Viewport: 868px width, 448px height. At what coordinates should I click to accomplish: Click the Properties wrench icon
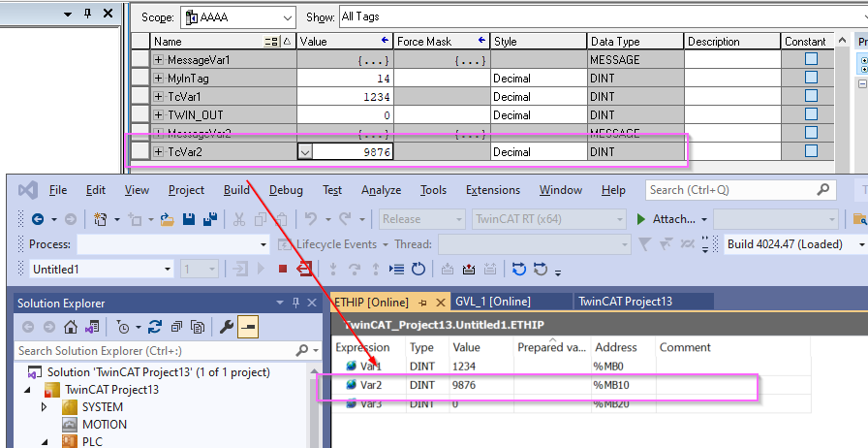point(227,328)
